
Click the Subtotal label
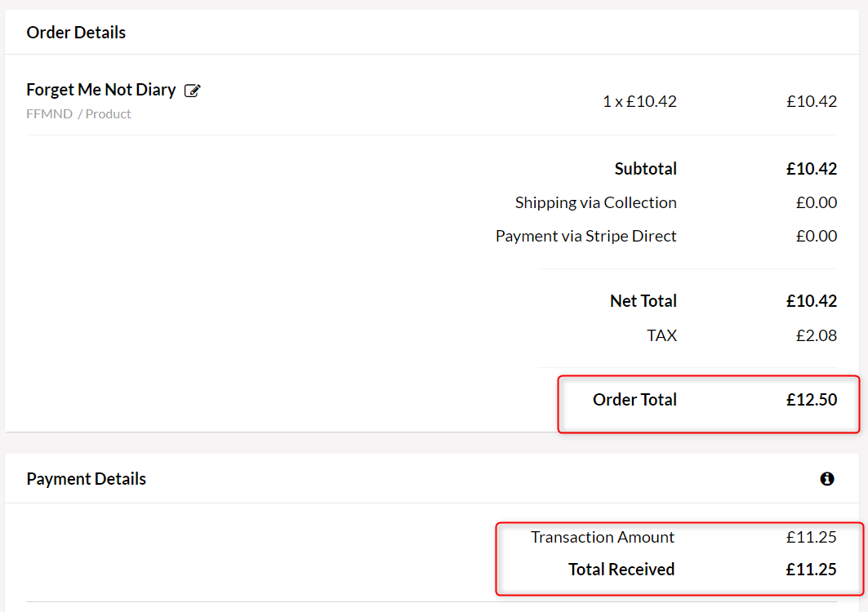(x=645, y=169)
